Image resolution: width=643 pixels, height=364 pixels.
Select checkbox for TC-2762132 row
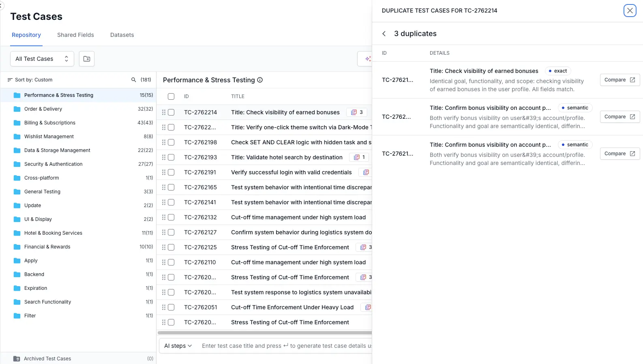(x=171, y=217)
